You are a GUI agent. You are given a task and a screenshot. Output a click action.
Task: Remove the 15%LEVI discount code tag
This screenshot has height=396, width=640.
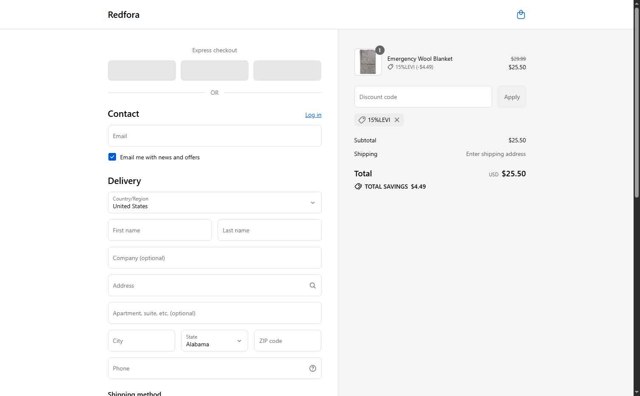(397, 120)
